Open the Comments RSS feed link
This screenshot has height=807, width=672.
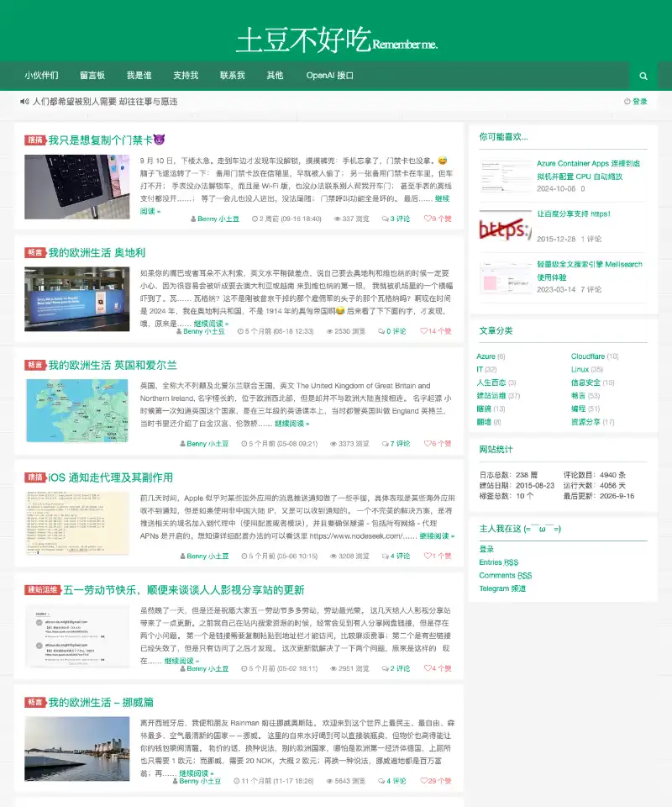506,575
